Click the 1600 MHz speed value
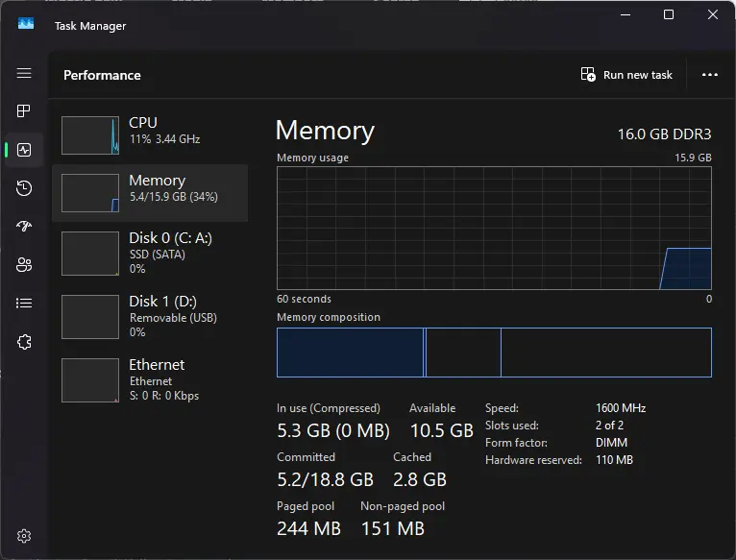 click(x=621, y=408)
